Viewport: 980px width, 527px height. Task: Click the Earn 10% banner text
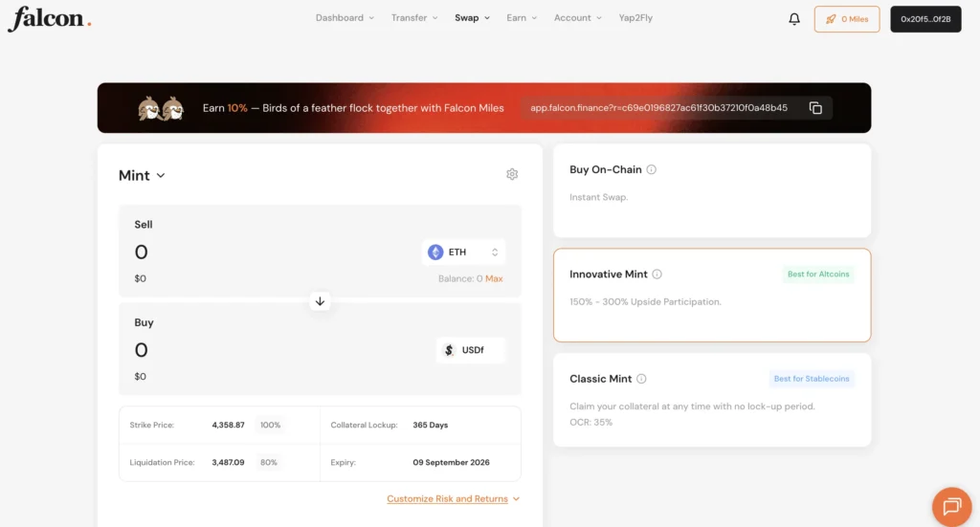(x=353, y=108)
